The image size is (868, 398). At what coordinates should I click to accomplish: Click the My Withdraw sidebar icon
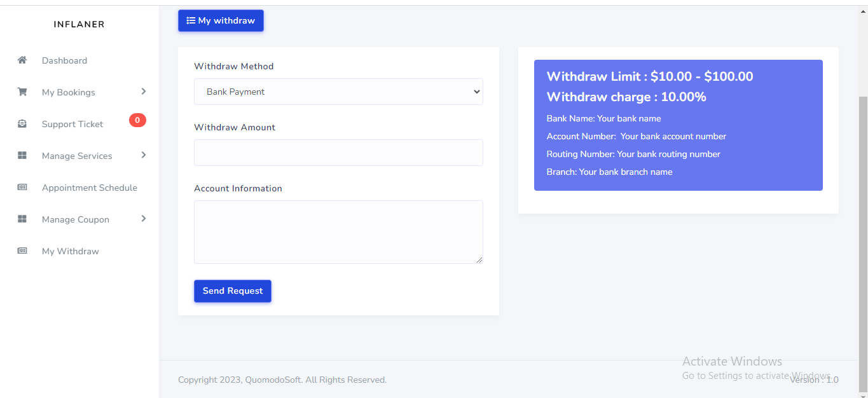pyautogui.click(x=22, y=251)
